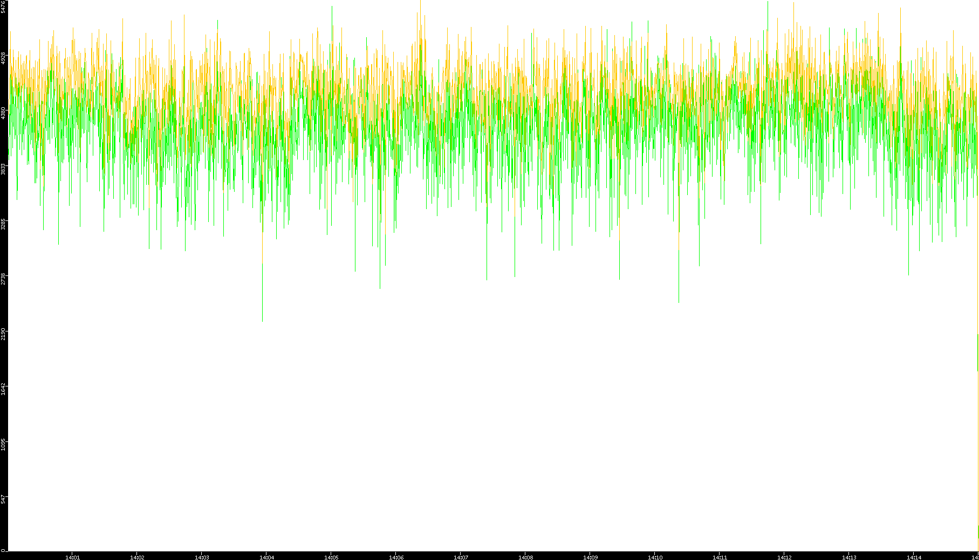Click the 14:11 time axis label
Screen dimensions: 979x560
[720, 557]
